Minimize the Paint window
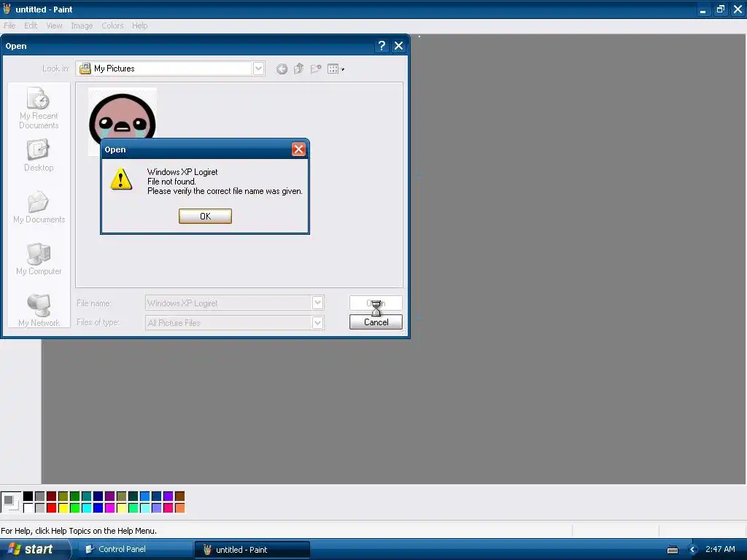This screenshot has height=560, width=747. (x=703, y=9)
